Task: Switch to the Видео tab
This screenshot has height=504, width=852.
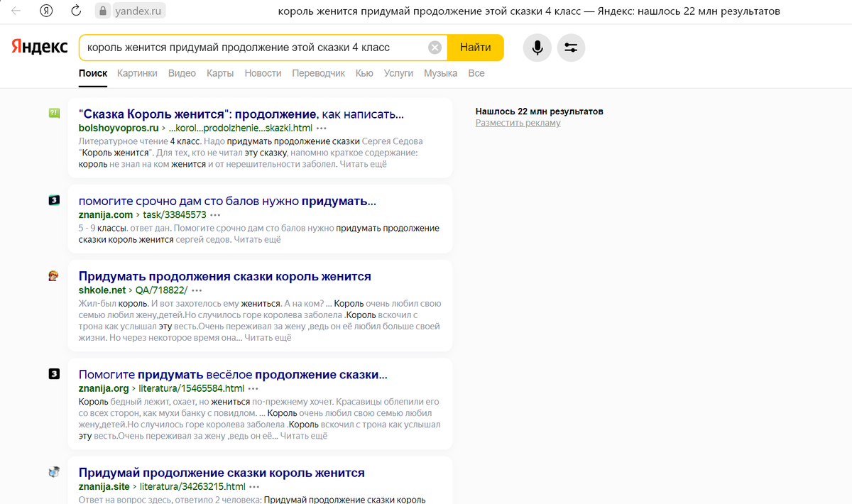Action: [182, 73]
